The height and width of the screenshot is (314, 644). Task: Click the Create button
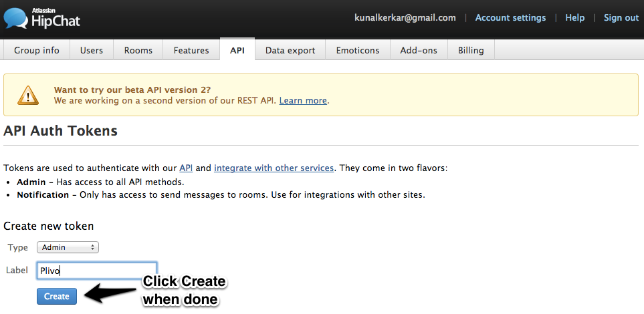click(x=57, y=297)
